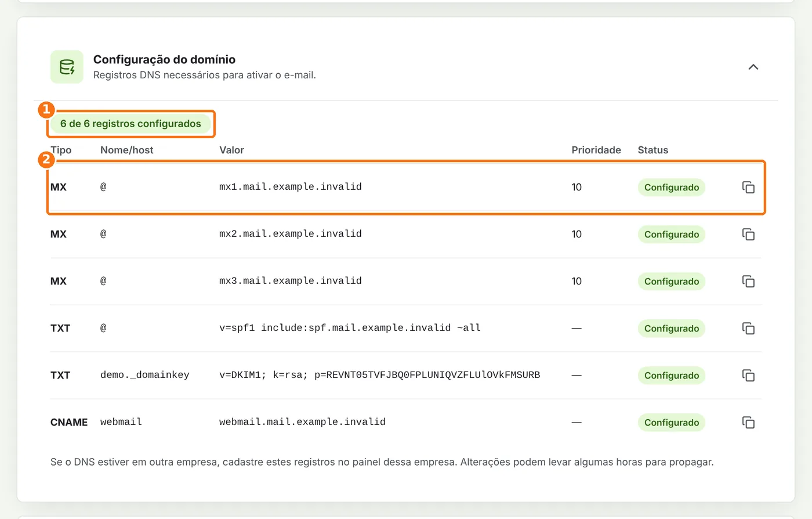Screen dimensions: 812x519
Task: Copy the SPF TXT record
Action: tap(748, 328)
